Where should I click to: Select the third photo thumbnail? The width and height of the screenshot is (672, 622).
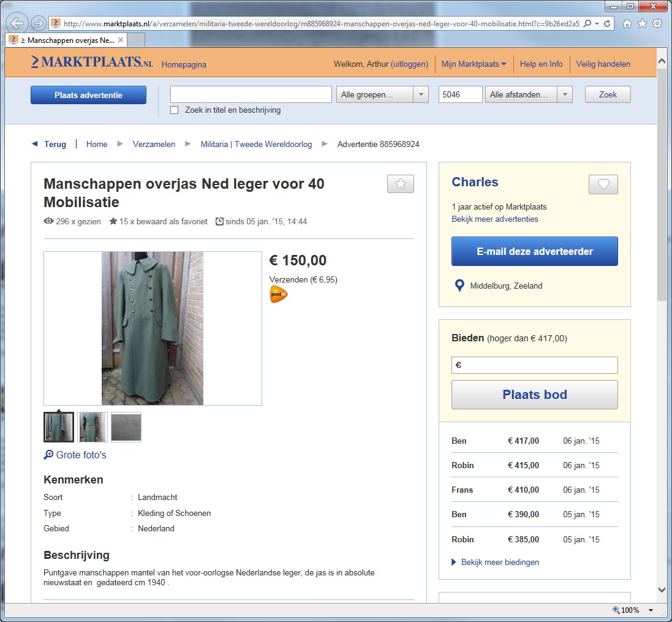pos(126,427)
